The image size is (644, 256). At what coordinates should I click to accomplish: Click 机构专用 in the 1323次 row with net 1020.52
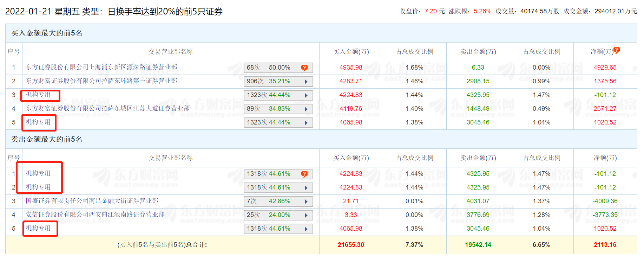tap(38, 122)
